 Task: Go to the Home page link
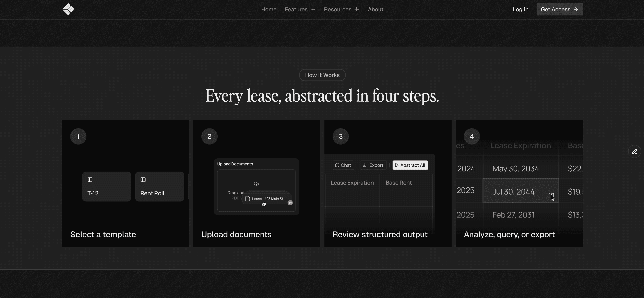click(269, 10)
